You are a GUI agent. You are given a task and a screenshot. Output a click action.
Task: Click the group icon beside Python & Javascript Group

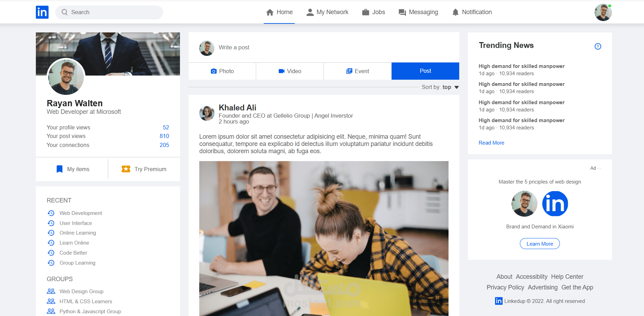tap(51, 312)
